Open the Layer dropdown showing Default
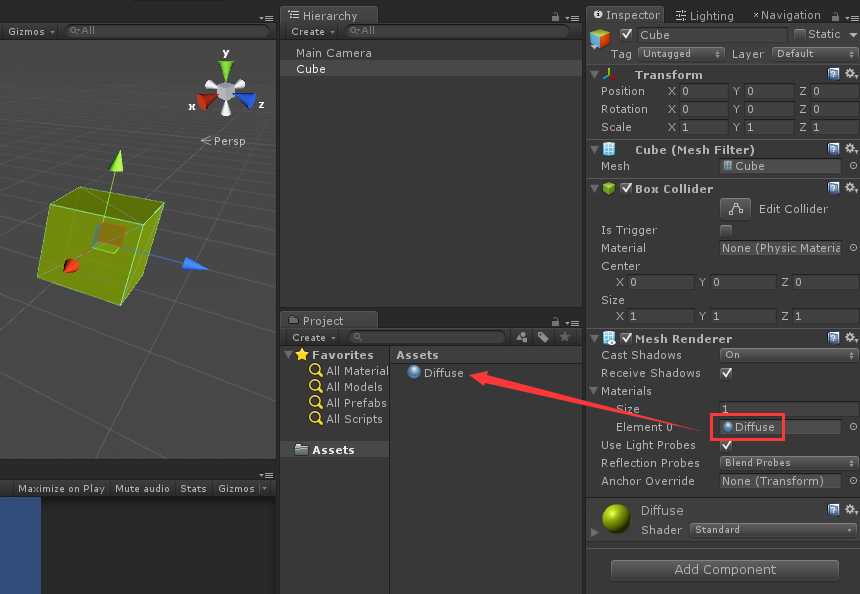Viewport: 860px width, 594px height. click(814, 54)
